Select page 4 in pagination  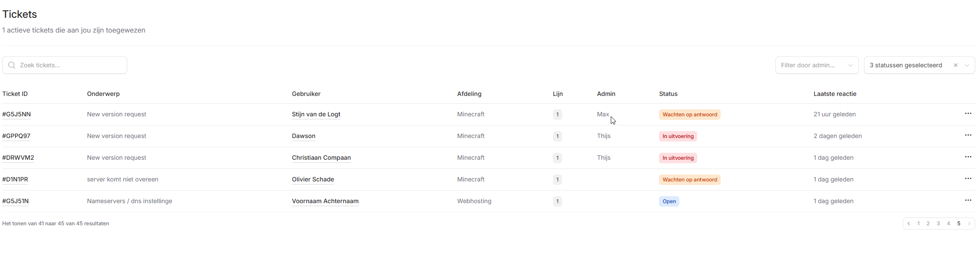948,224
